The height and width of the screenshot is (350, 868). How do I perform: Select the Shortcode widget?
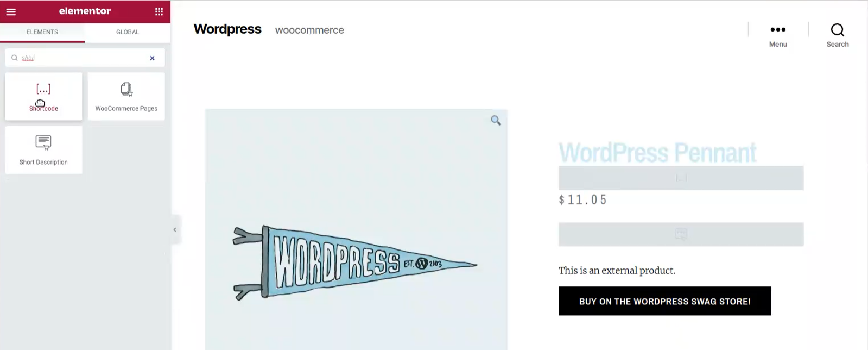[43, 96]
